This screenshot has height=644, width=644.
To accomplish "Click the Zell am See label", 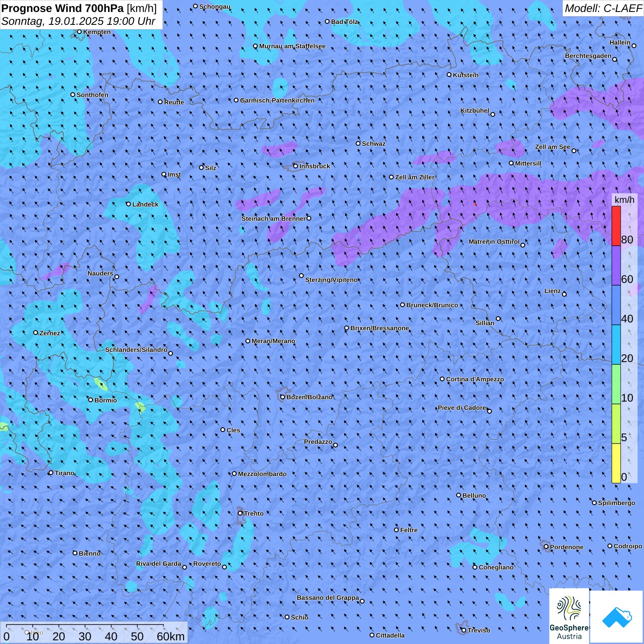I will pyautogui.click(x=552, y=147).
